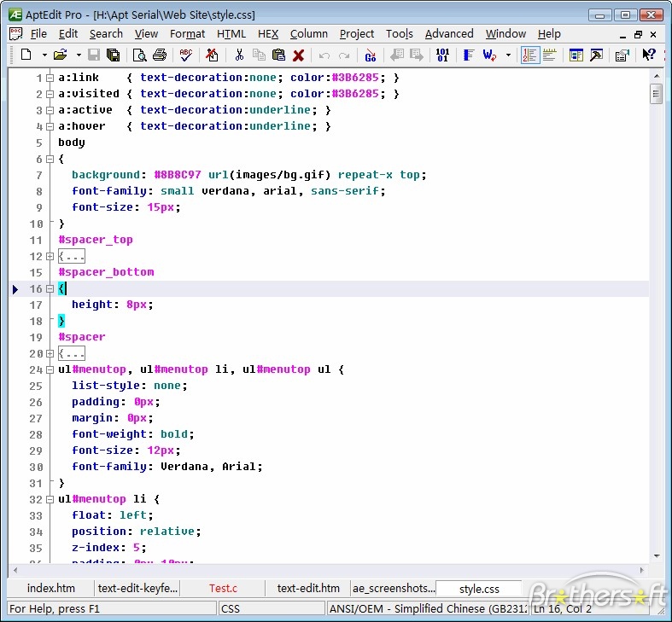Click the Cut scissors icon
The height and width of the screenshot is (622, 672).
(239, 55)
